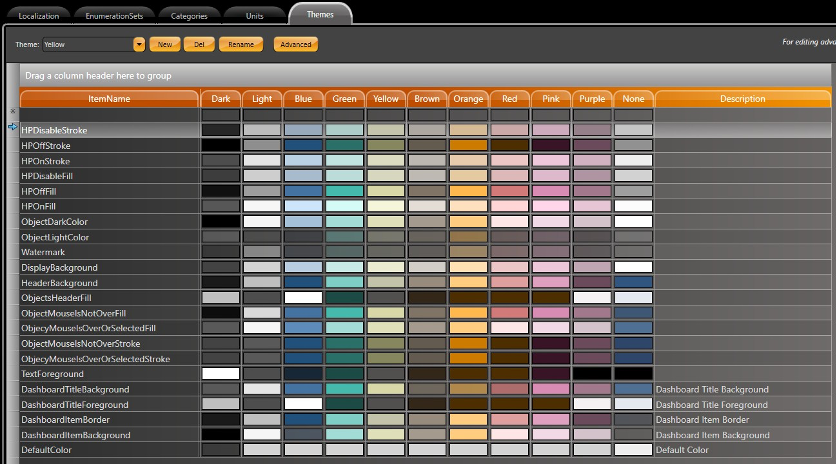Image resolution: width=836 pixels, height=464 pixels.
Task: Open the EnumerationSets tab
Action: click(x=116, y=16)
